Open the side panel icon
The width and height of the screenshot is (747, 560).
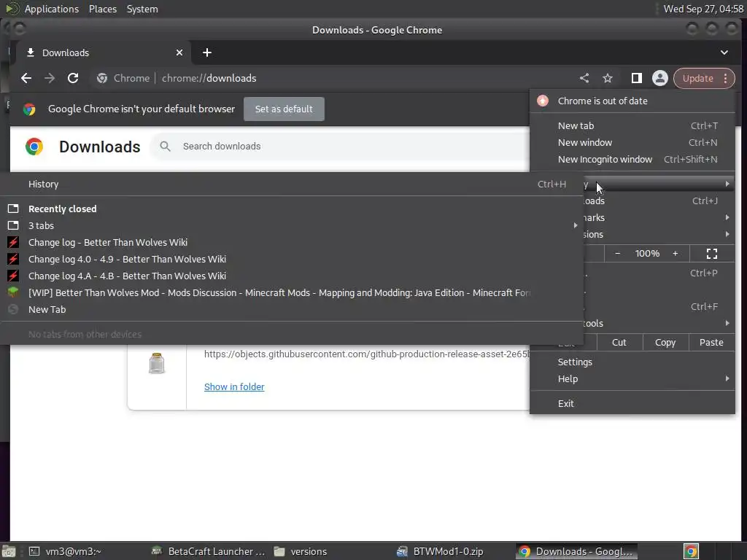point(636,78)
